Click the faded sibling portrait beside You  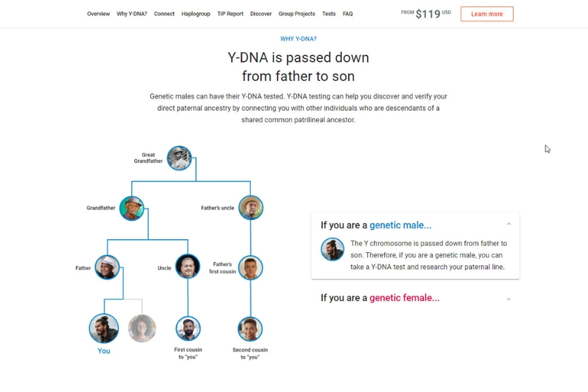142,328
